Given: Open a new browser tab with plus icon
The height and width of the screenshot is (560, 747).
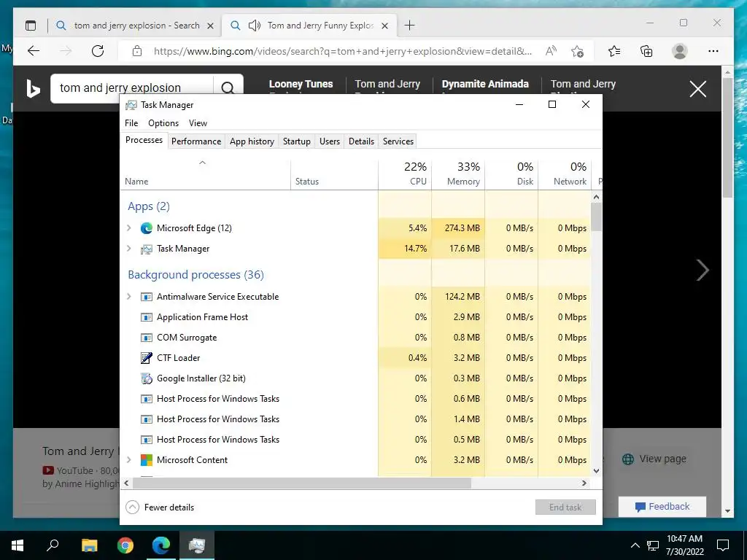Looking at the screenshot, I should point(409,26).
